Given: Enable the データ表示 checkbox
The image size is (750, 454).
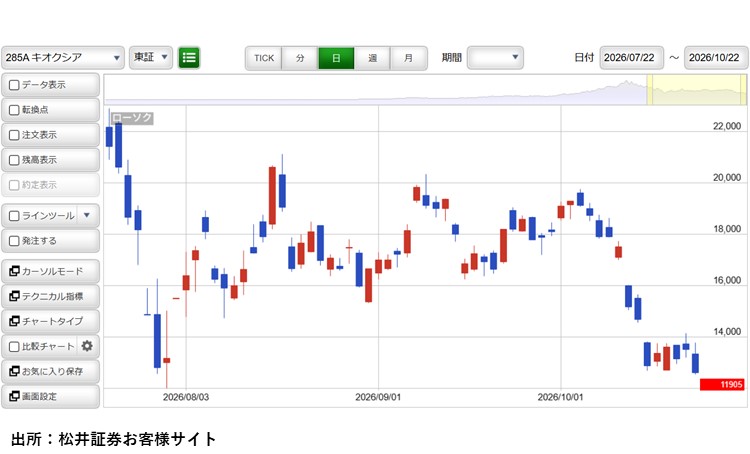Looking at the screenshot, I should 14,85.
